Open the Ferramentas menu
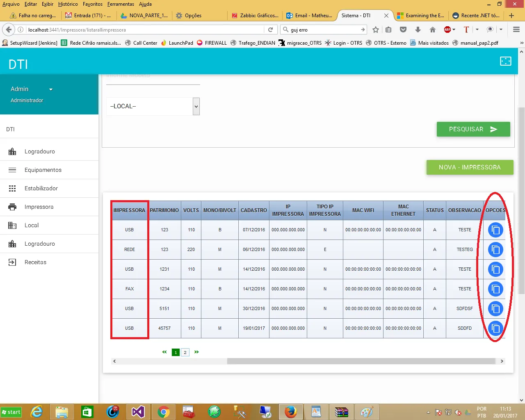The height and width of the screenshot is (420, 525). coord(121,4)
